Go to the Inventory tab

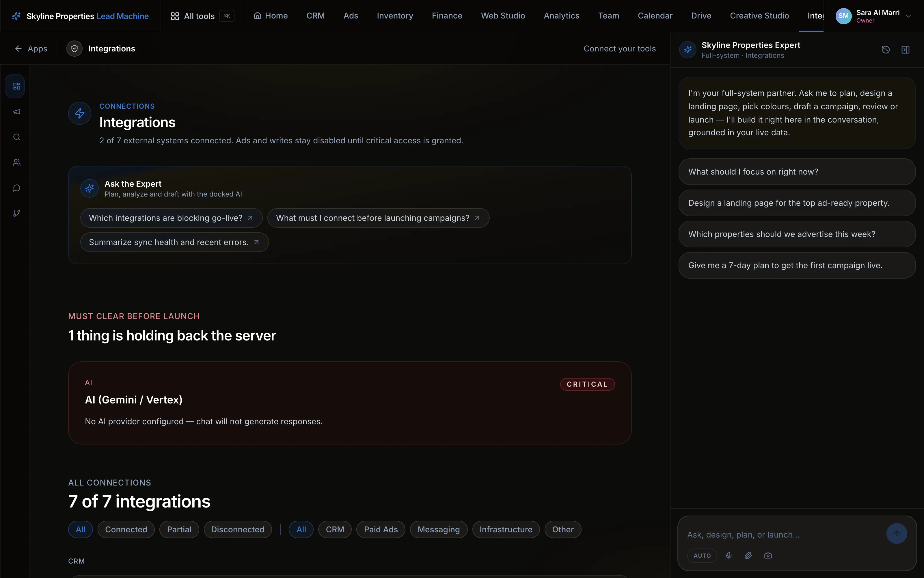tap(395, 16)
